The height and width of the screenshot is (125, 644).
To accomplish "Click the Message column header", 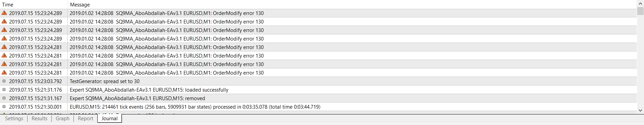I will coord(352,4).
